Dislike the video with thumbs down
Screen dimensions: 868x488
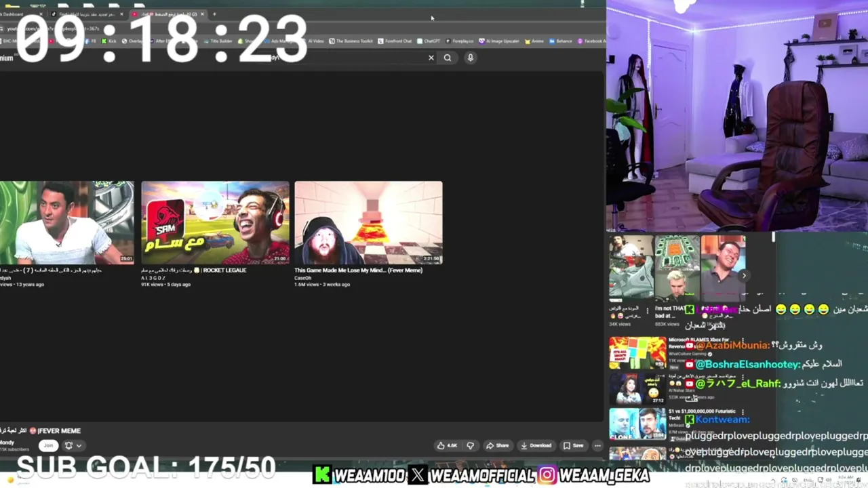click(470, 445)
